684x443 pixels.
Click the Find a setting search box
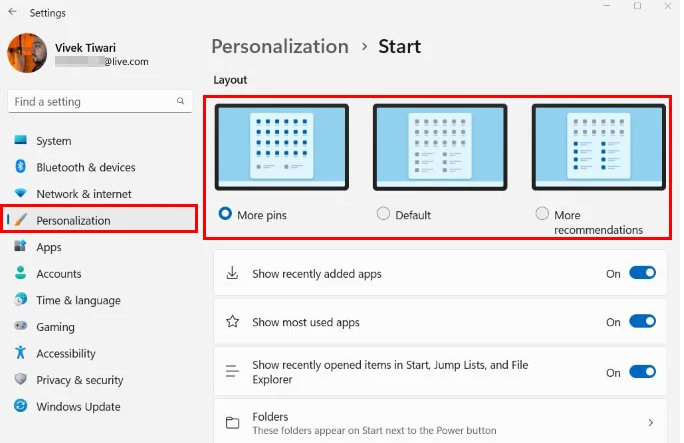92,102
